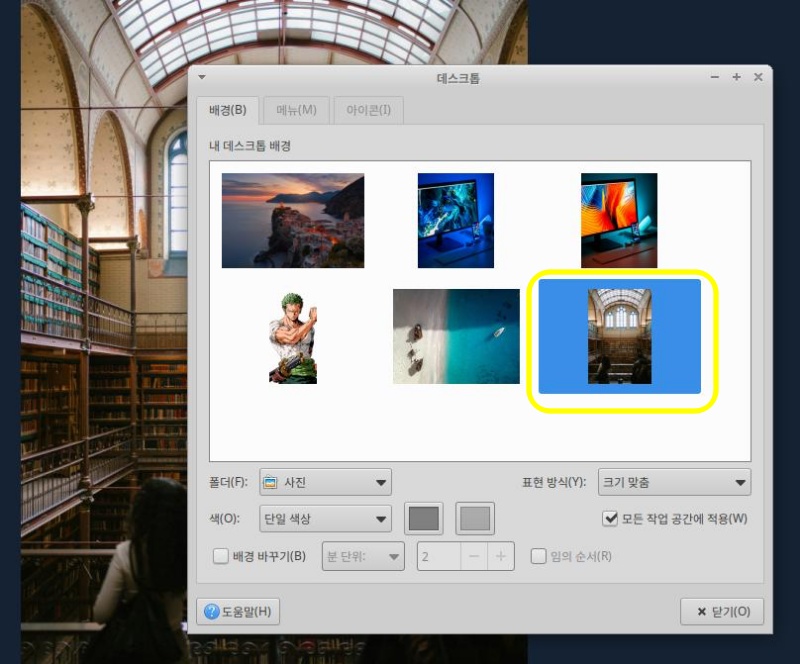The height and width of the screenshot is (664, 800).
Task: Pick the orange abstract monitor wallpaper thumbnail
Action: 619,220
